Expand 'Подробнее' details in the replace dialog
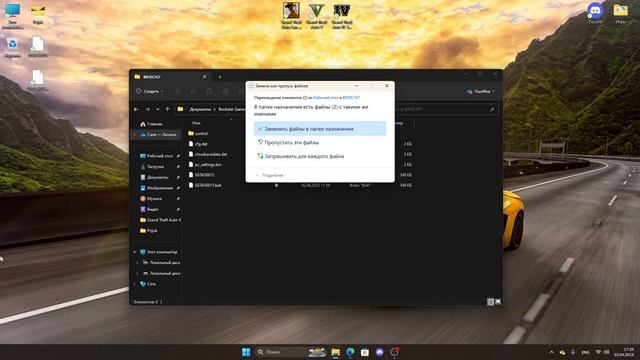 (x=270, y=175)
